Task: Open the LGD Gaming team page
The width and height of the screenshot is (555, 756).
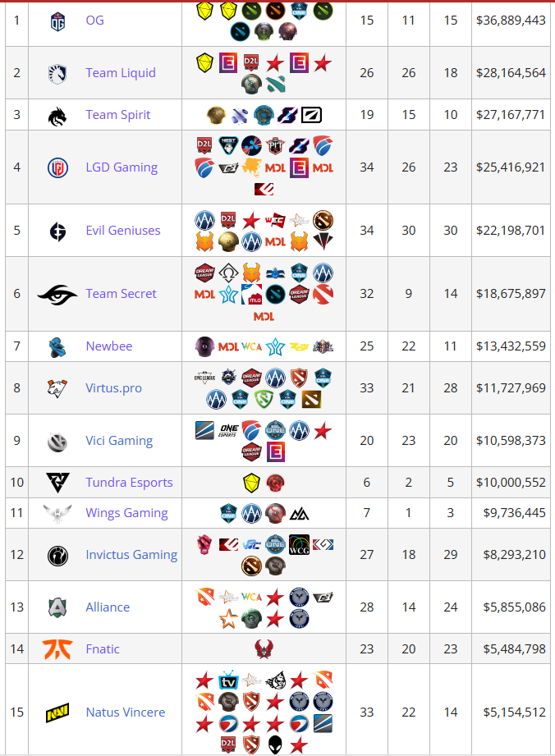Action: (122, 167)
